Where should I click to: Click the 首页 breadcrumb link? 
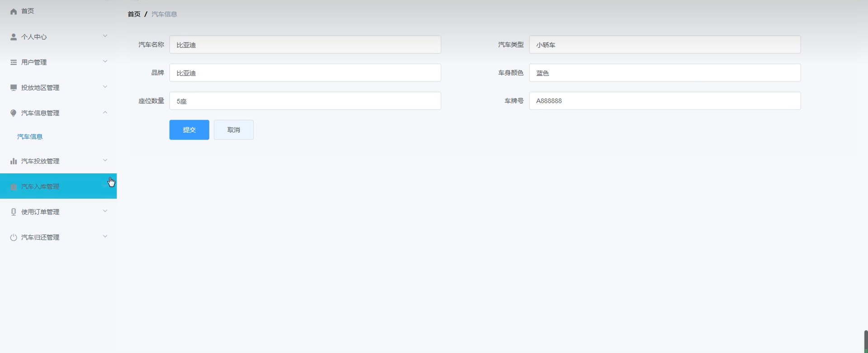[x=134, y=14]
